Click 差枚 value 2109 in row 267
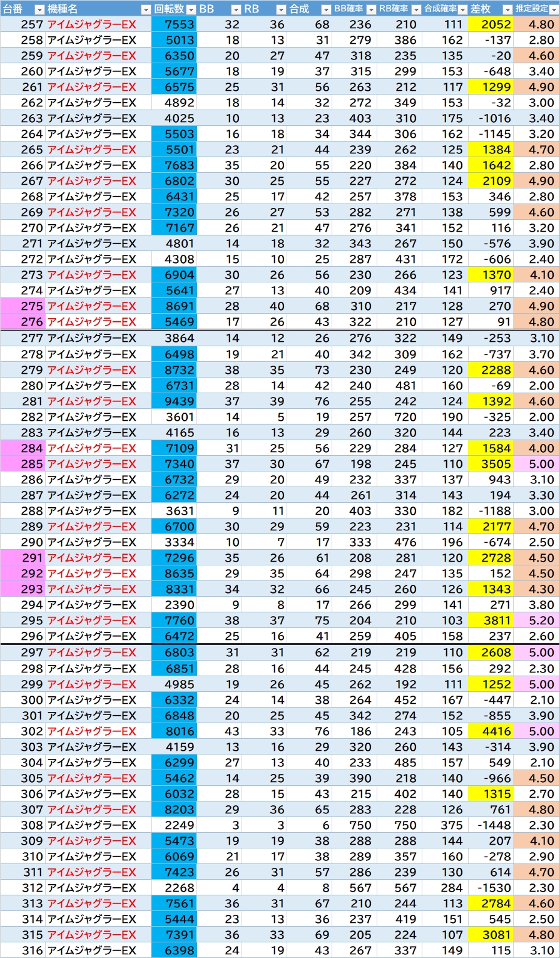The height and width of the screenshot is (958, 560). click(490, 181)
